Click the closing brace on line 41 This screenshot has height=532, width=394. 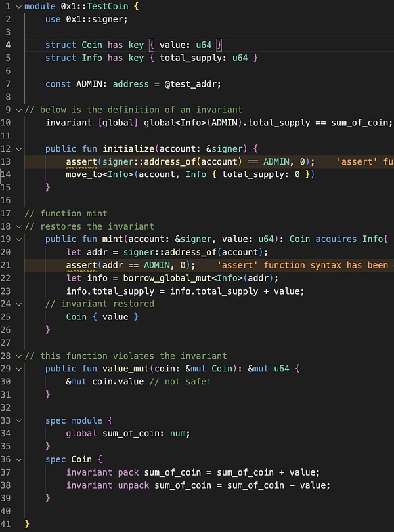pos(27,524)
